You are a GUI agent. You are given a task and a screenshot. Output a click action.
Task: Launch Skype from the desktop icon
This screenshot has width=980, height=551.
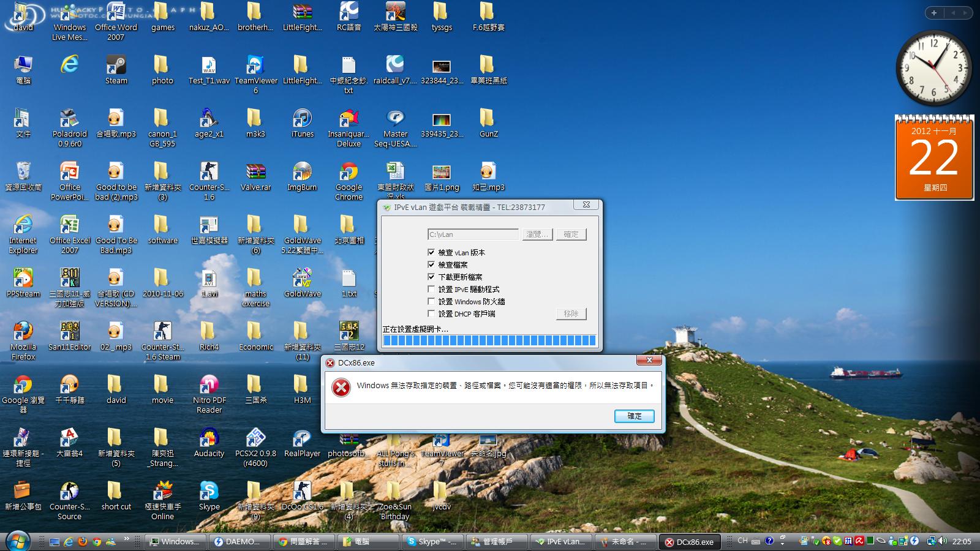pos(209,492)
